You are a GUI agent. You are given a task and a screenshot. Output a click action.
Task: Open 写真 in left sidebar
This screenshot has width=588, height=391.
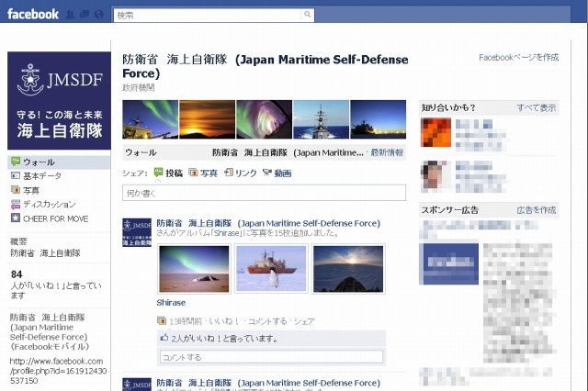[31, 190]
